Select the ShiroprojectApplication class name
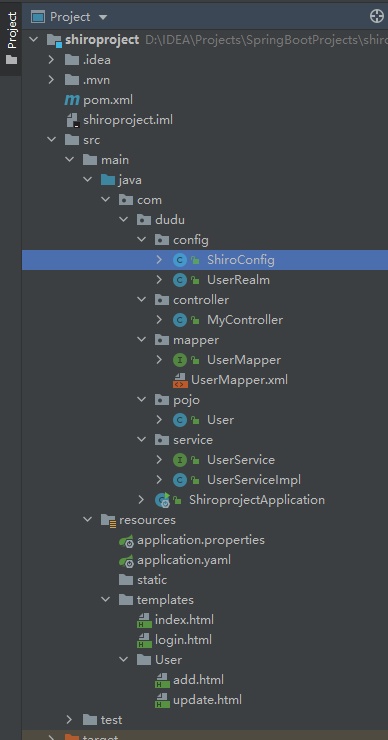 257,500
